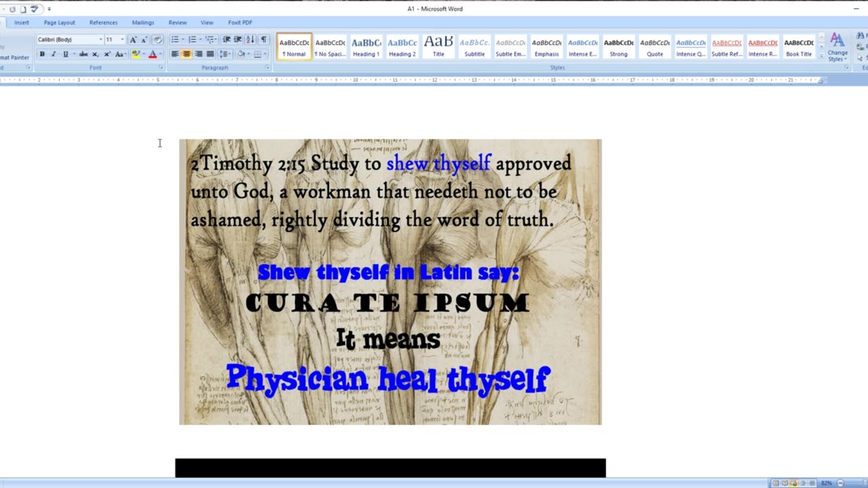Click the zoom out minus button
The image size is (868, 488).
[x=840, y=483]
